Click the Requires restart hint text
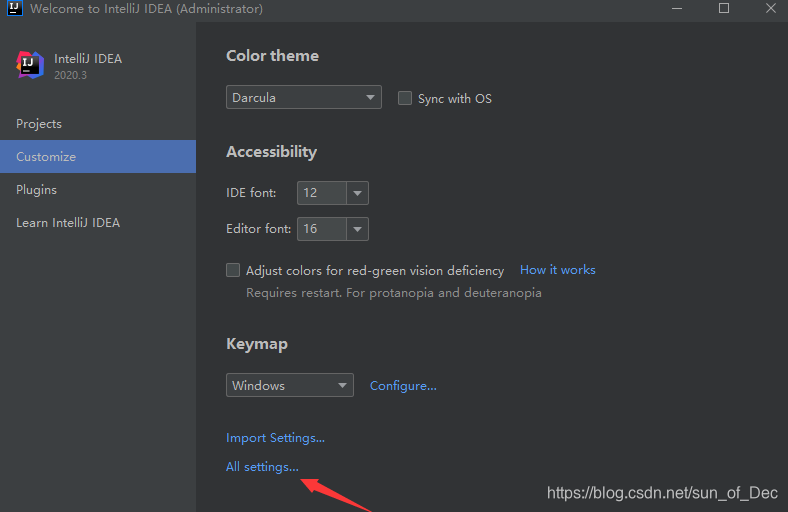This screenshot has height=512, width=788. point(393,293)
